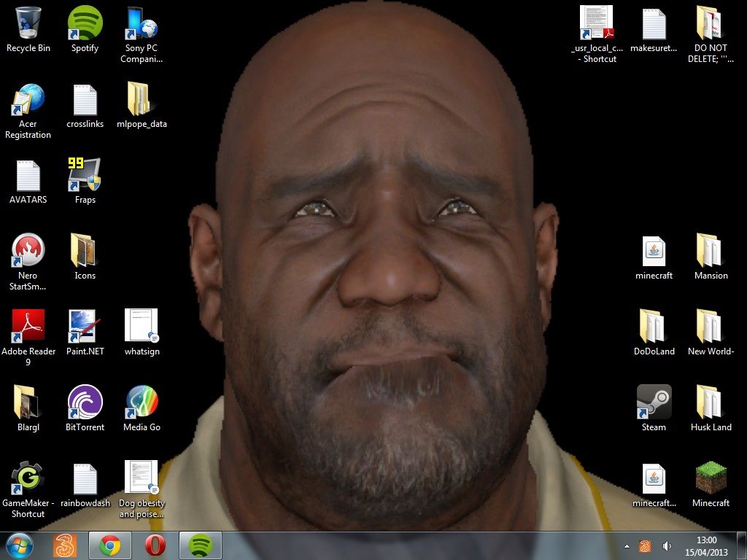Select the makesuret... text file
Viewport: 747px width, 560px height.
(x=654, y=29)
